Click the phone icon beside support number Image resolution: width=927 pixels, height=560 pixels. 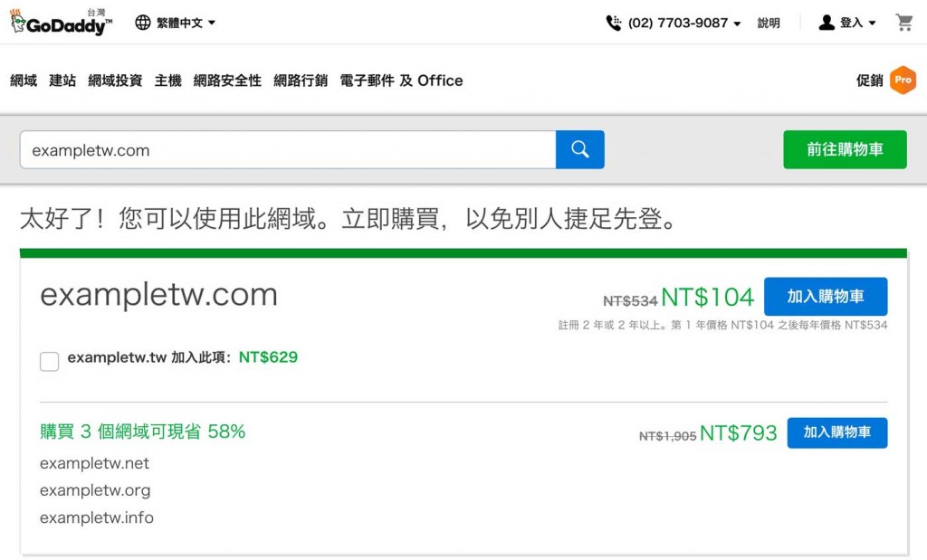pyautogui.click(x=614, y=23)
